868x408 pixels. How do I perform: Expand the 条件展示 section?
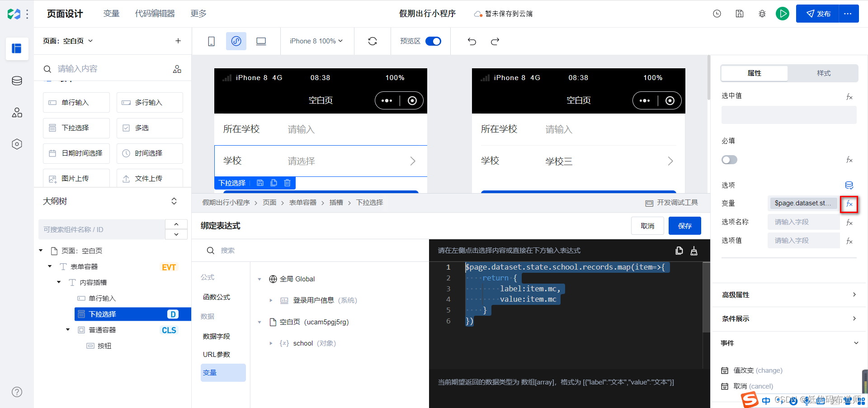tap(789, 318)
